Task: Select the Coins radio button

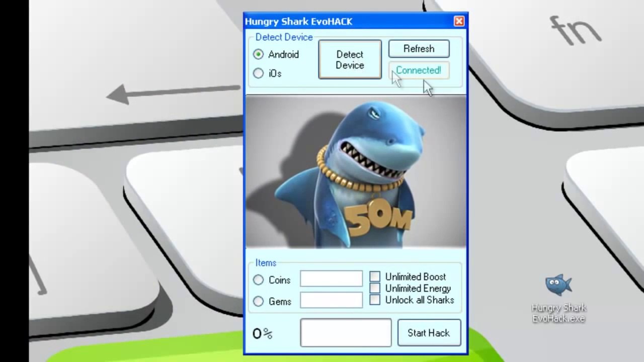Action: tap(258, 280)
